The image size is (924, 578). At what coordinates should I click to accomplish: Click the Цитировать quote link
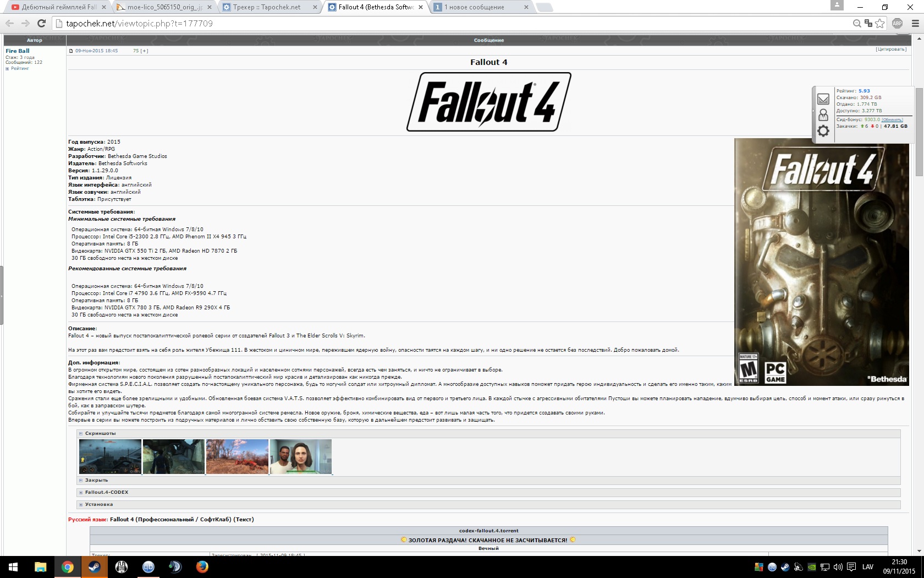pyautogui.click(x=891, y=49)
